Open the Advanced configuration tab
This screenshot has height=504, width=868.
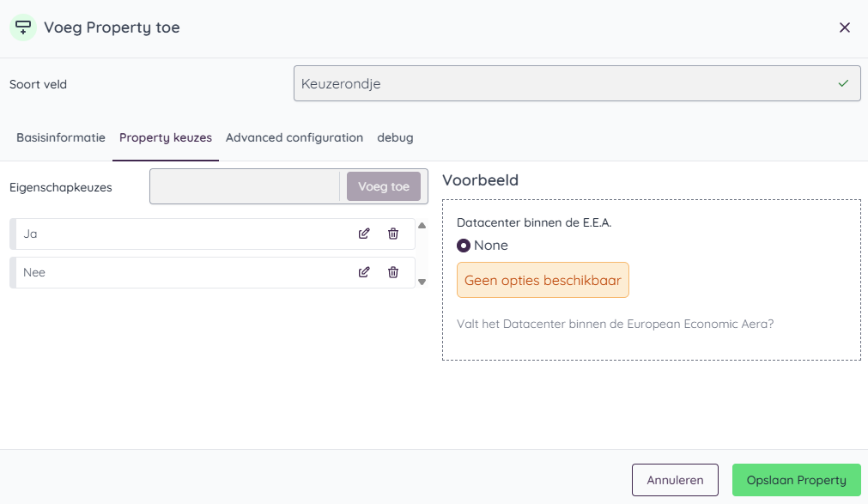point(294,137)
